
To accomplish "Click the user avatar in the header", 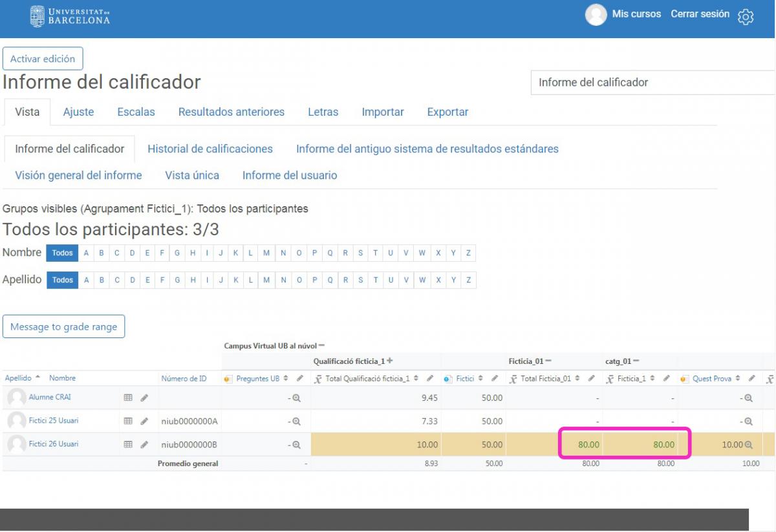I will pos(596,15).
